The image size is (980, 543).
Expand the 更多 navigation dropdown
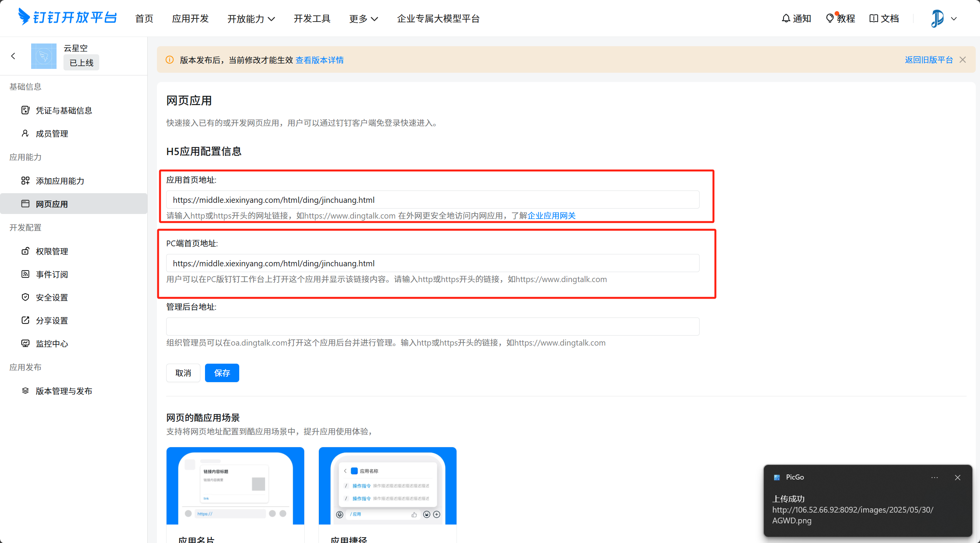click(x=363, y=18)
